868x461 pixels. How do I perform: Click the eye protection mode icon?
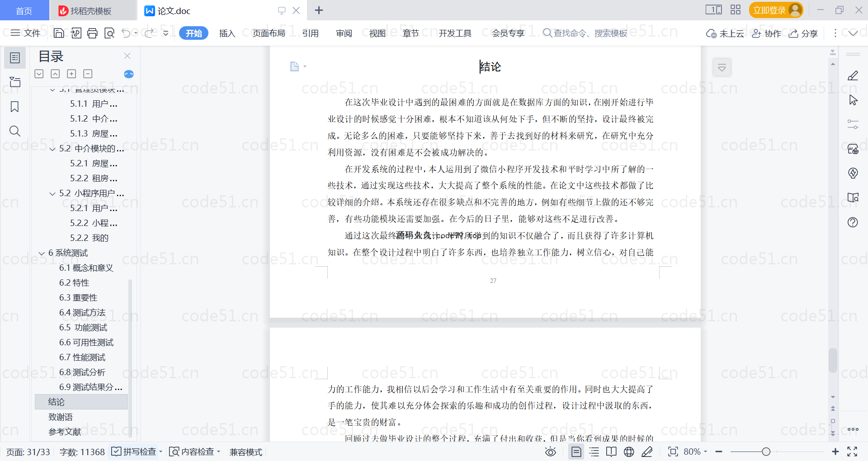tap(551, 452)
